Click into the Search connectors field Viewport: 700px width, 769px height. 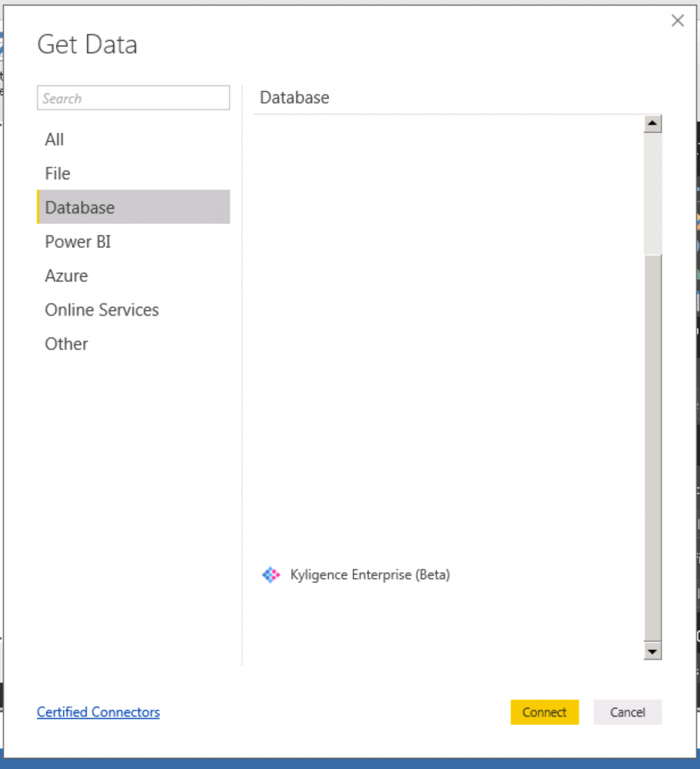134,98
